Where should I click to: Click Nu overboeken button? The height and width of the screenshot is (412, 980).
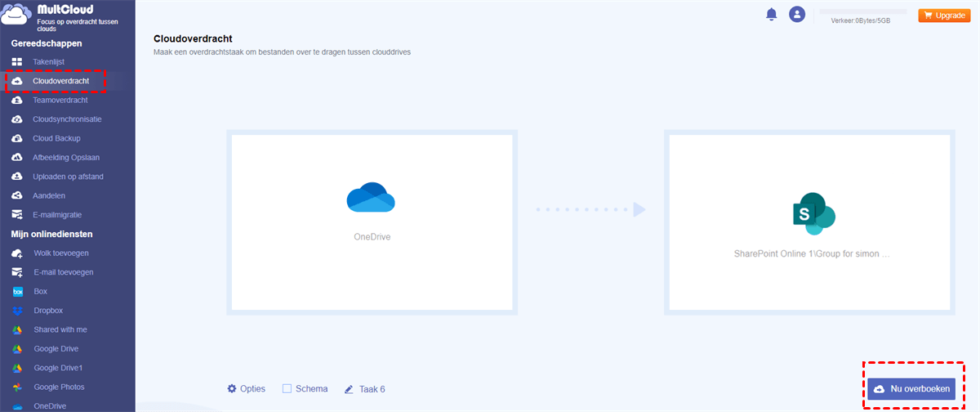pyautogui.click(x=911, y=389)
